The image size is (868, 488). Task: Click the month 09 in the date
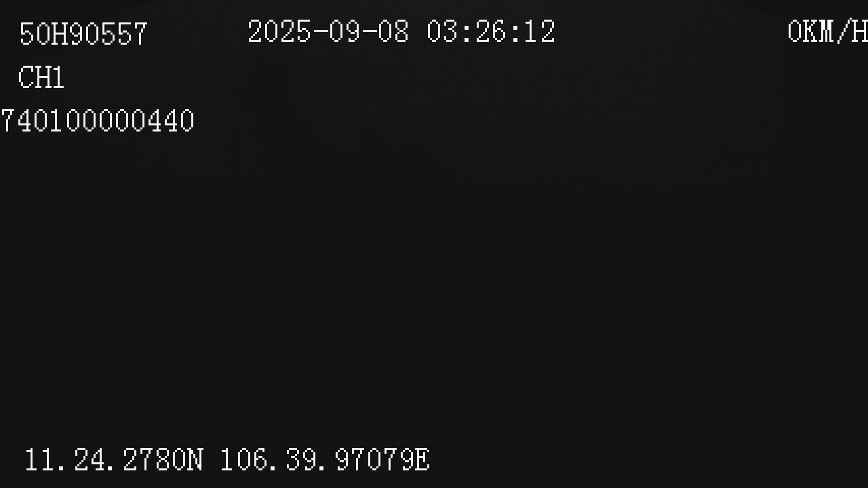coord(344,32)
